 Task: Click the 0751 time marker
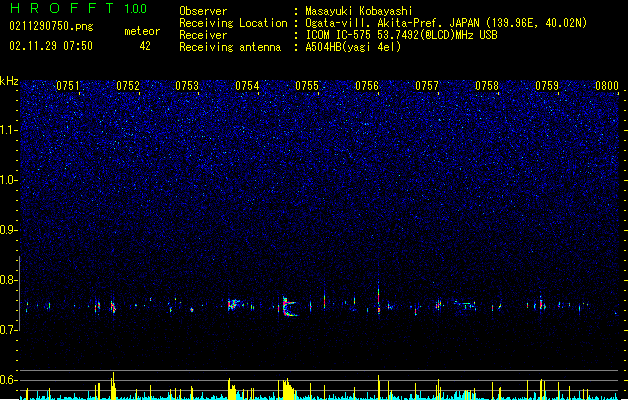click(67, 86)
